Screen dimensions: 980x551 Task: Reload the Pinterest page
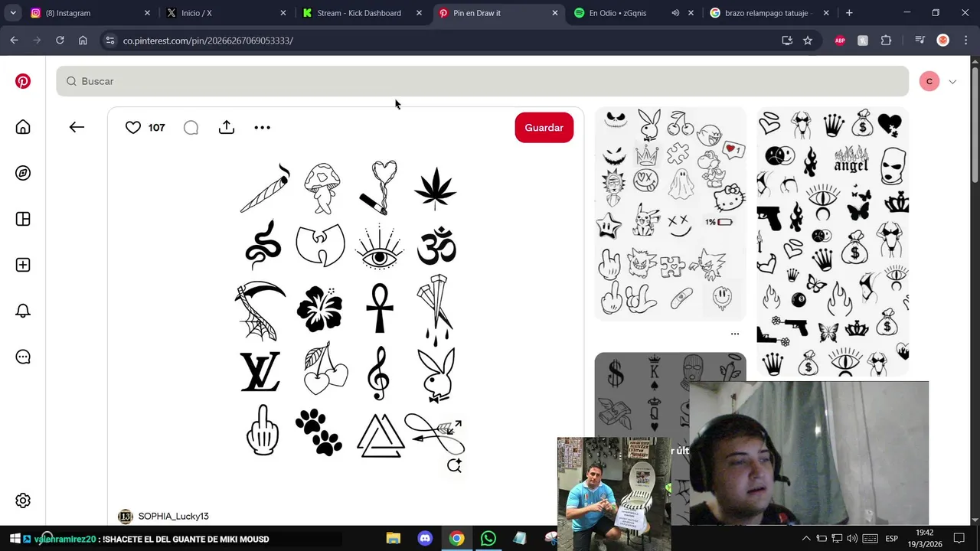coord(60,41)
